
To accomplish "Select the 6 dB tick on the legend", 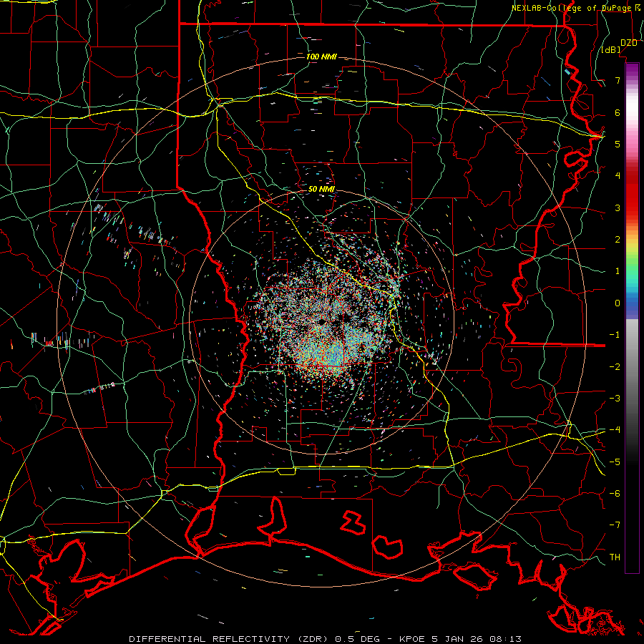I will coord(618,112).
